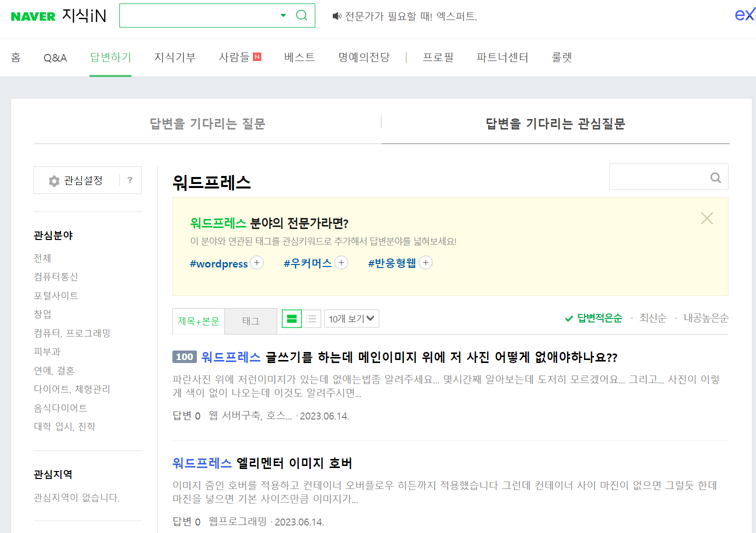The width and height of the screenshot is (756, 533).
Task: Open the 지식기부 menu
Action: pos(175,57)
